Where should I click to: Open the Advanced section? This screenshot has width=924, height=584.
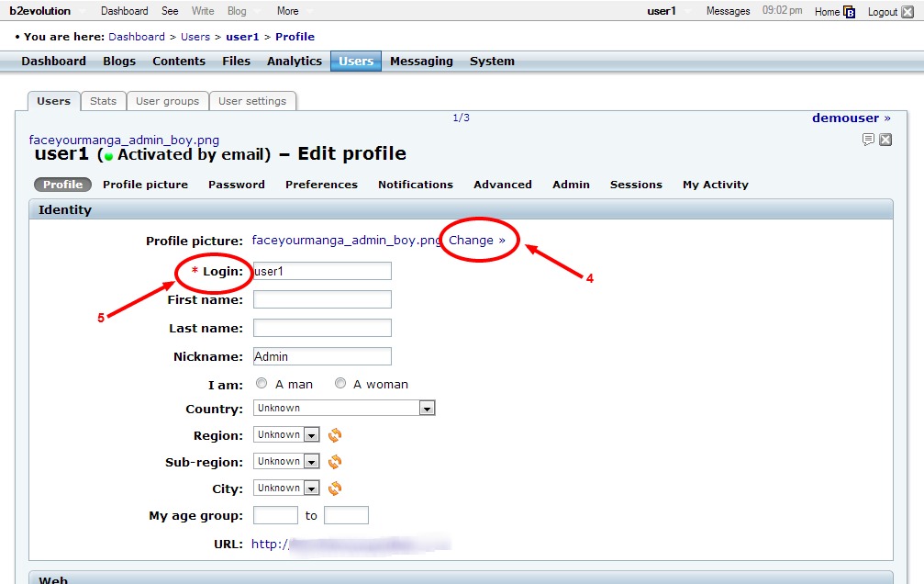(x=503, y=185)
